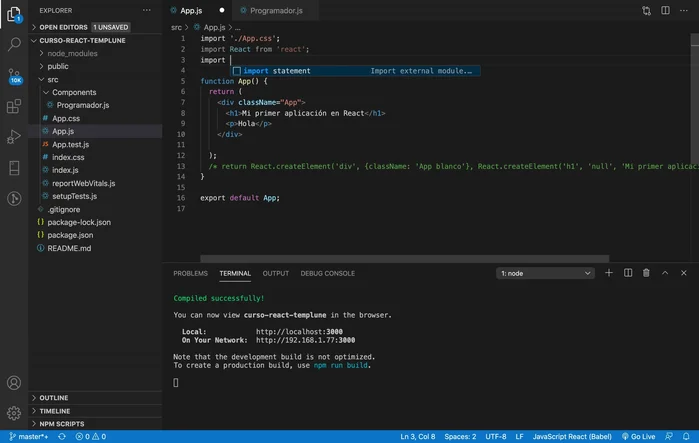Viewport: 699px width, 443px height.
Task: Expand the Open Editors section
Action: (95, 27)
